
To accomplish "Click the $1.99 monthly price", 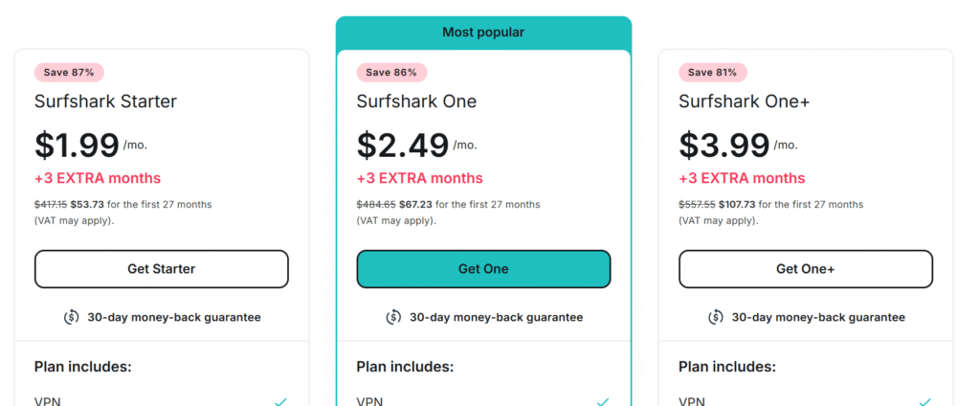I will (77, 145).
